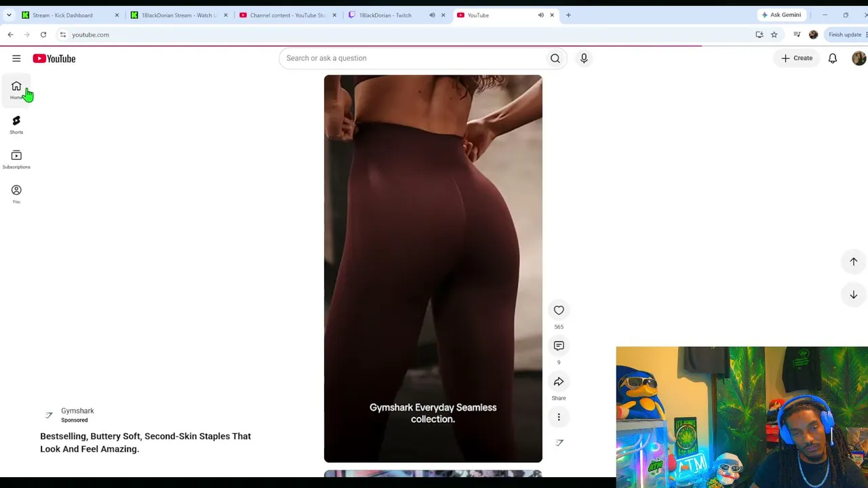The image size is (868, 488).
Task: Mute the YouTube tab audio
Action: click(x=540, y=15)
